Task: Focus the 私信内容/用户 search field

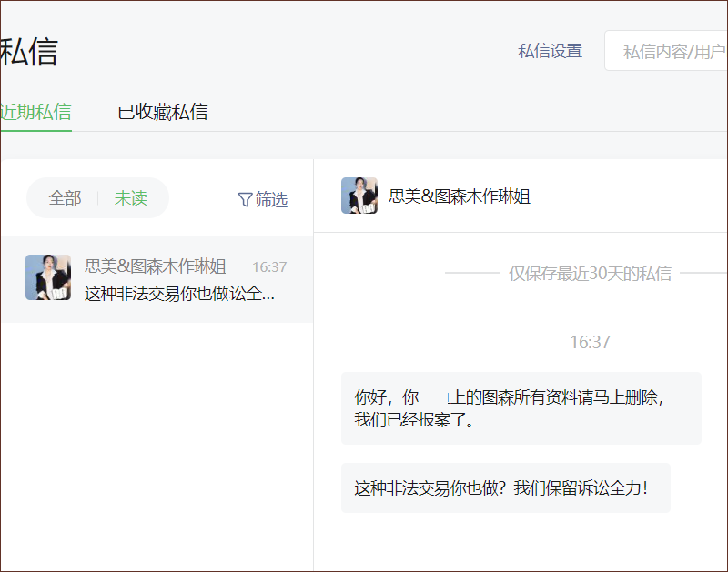Action: click(x=672, y=52)
